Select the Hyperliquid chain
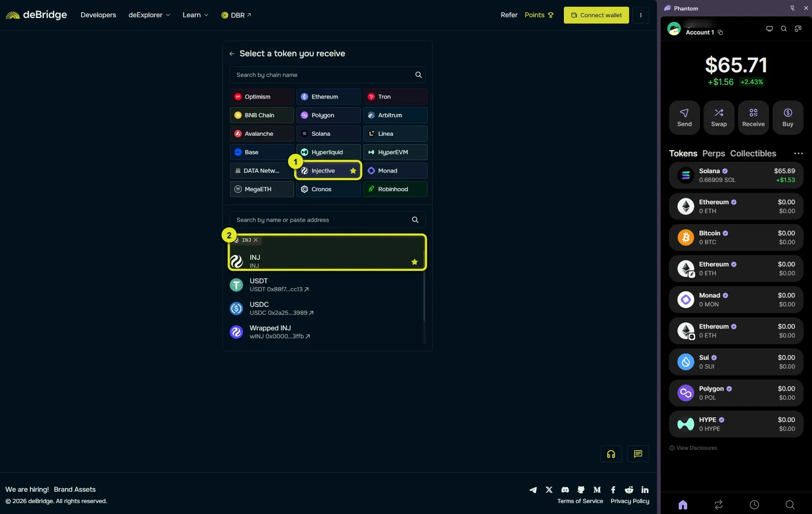 click(x=329, y=152)
